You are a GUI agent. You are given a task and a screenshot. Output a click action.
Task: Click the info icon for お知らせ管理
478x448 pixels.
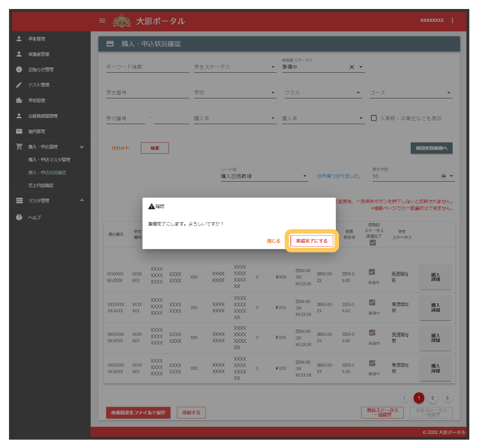[19, 69]
